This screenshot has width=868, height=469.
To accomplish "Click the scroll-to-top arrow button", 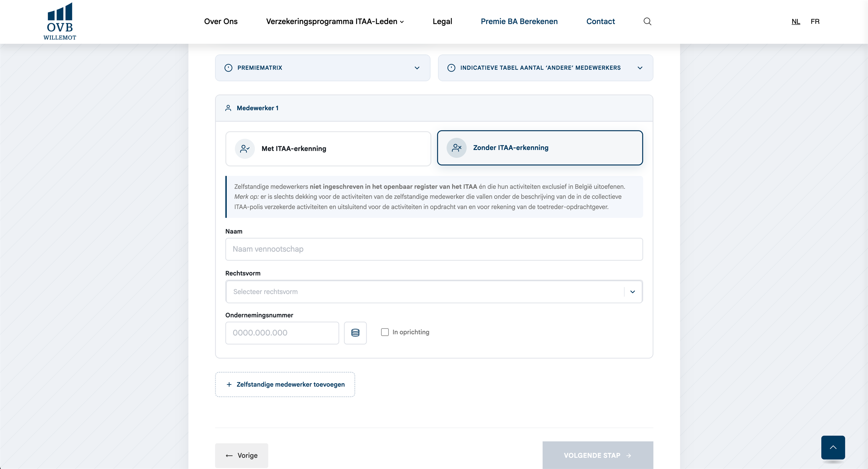I will pyautogui.click(x=833, y=448).
